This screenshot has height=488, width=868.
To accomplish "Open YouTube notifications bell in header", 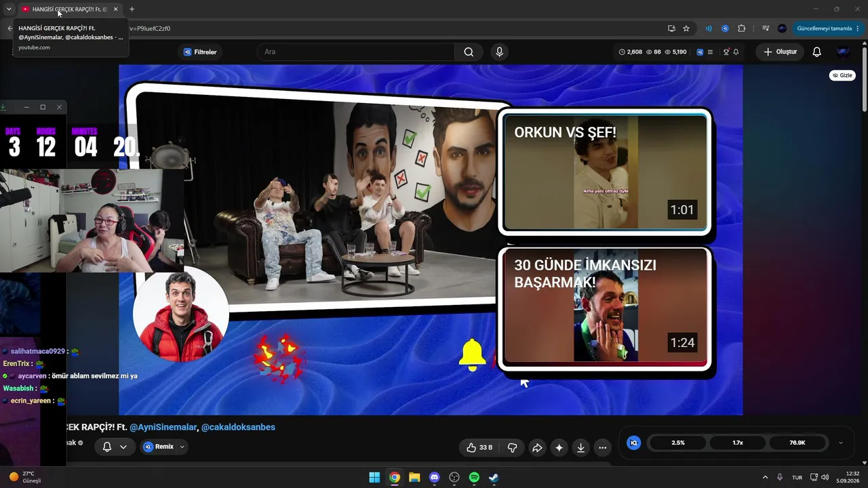I will pyautogui.click(x=817, y=52).
